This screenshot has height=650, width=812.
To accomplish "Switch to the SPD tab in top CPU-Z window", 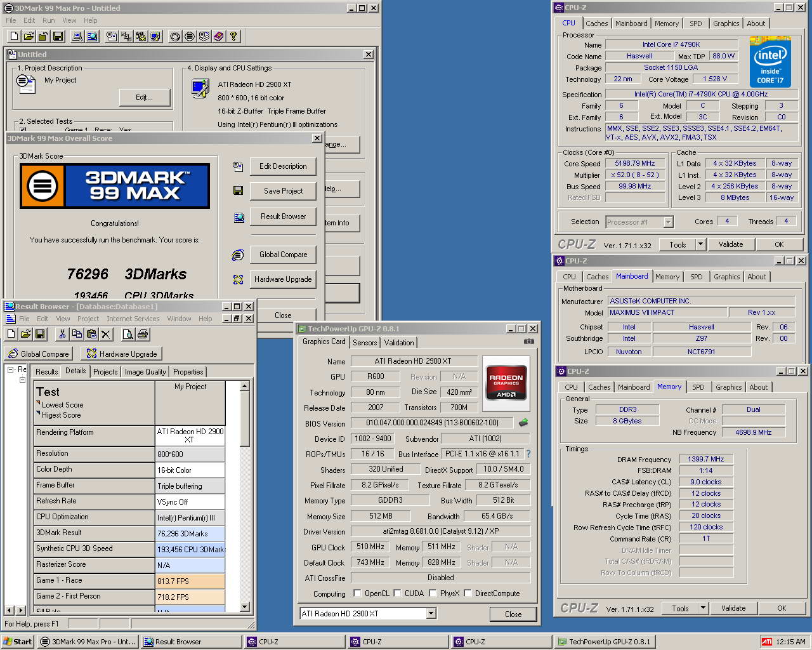I will click(x=696, y=23).
